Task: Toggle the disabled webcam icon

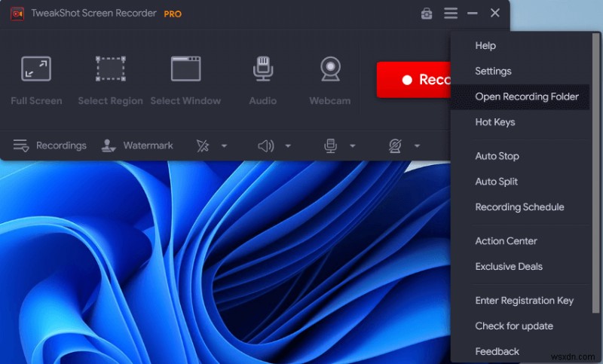Action: tap(395, 145)
